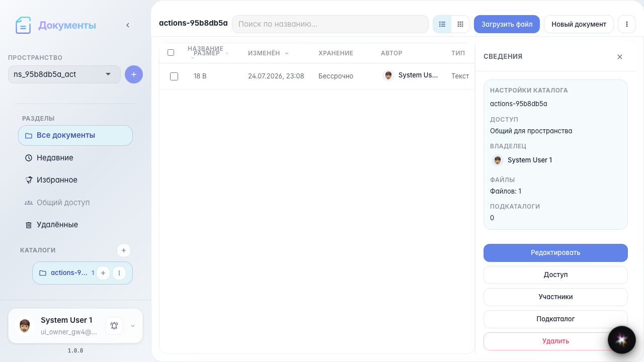Open the toolbar three-dot menu

coord(627,24)
